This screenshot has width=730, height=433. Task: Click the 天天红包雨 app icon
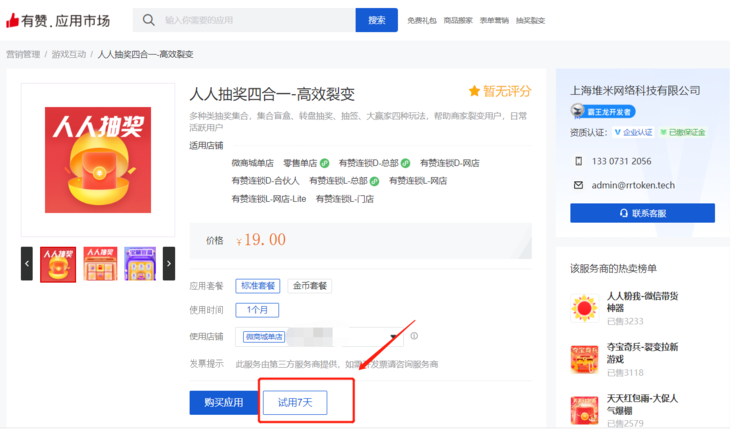pyautogui.click(x=584, y=410)
